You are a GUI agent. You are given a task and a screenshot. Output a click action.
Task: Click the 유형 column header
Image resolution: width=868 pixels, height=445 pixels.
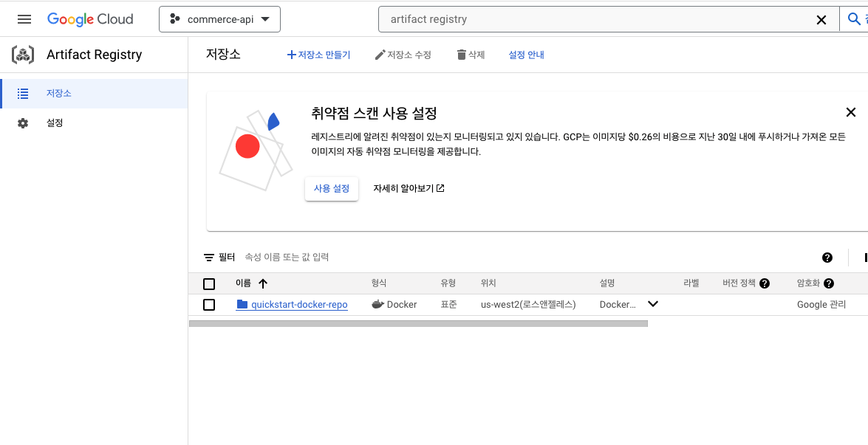tap(448, 283)
